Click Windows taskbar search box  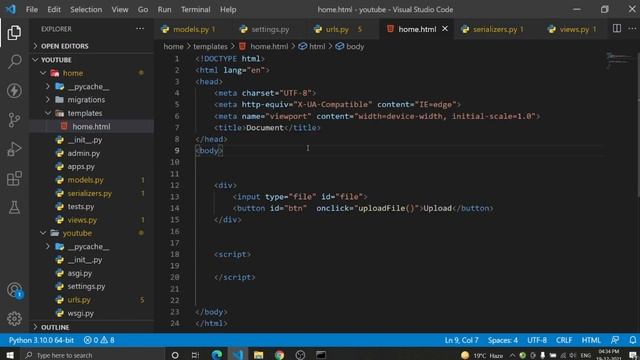(93, 355)
